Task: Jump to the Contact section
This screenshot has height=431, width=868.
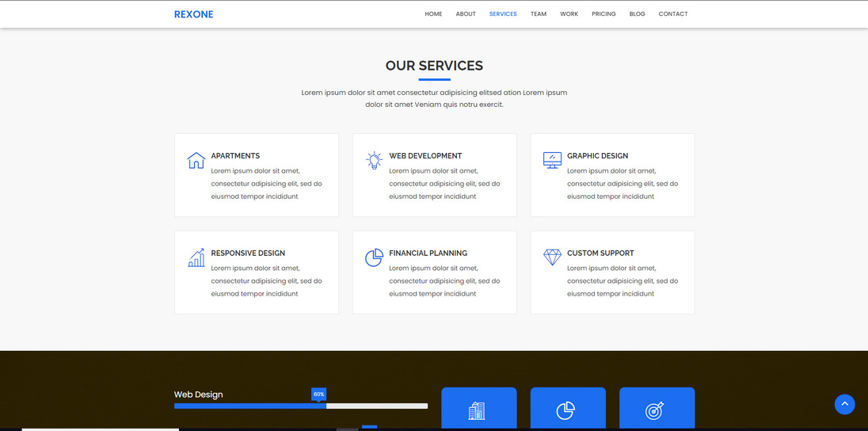Action: pyautogui.click(x=673, y=14)
